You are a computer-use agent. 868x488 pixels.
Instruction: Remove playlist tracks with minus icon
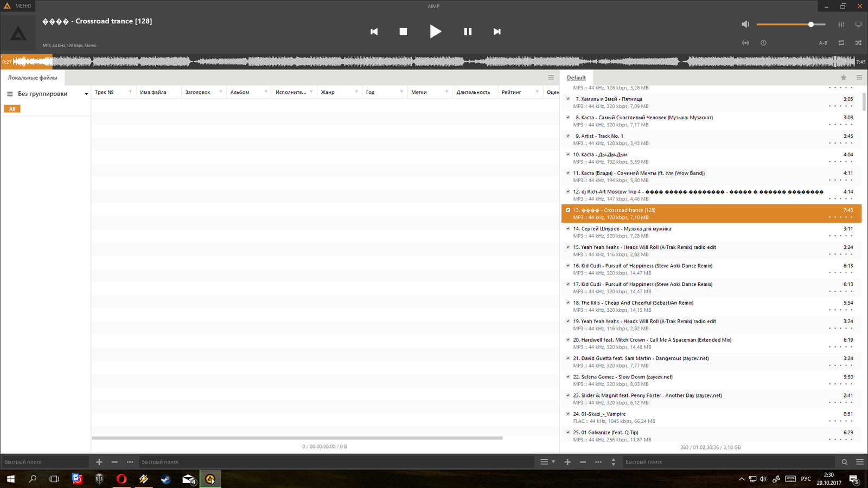(x=583, y=462)
